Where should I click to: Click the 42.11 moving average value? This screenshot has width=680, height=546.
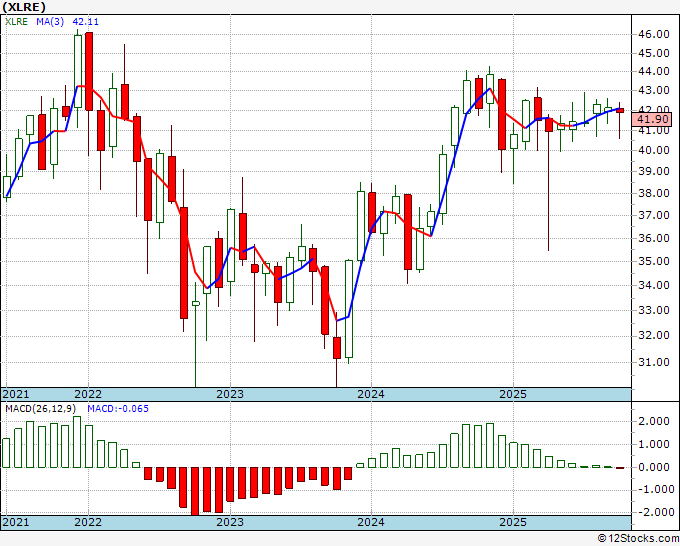point(85,22)
